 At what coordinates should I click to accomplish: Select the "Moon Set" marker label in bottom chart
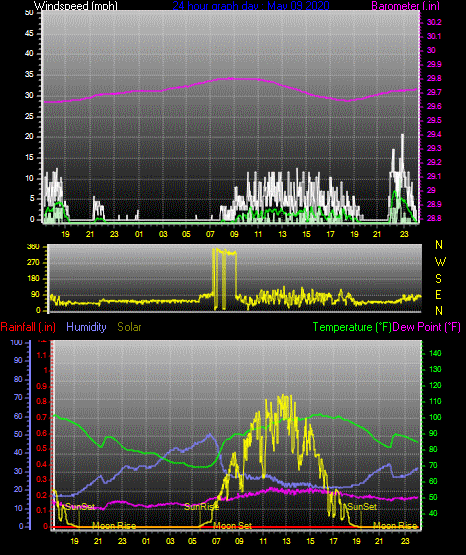(232, 526)
